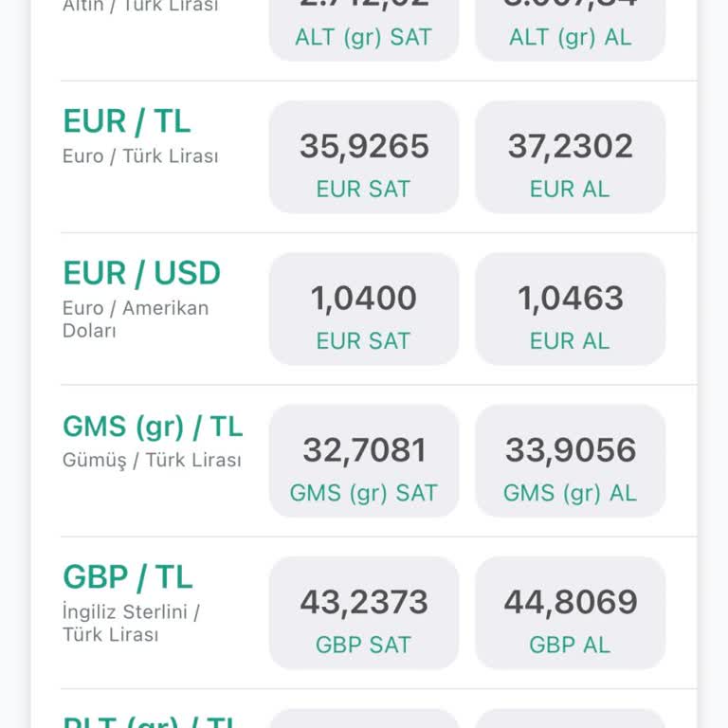Tap the İngiliz Sterlini / Türk Lirası description
This screenshot has width=728, height=728.
[x=131, y=623]
